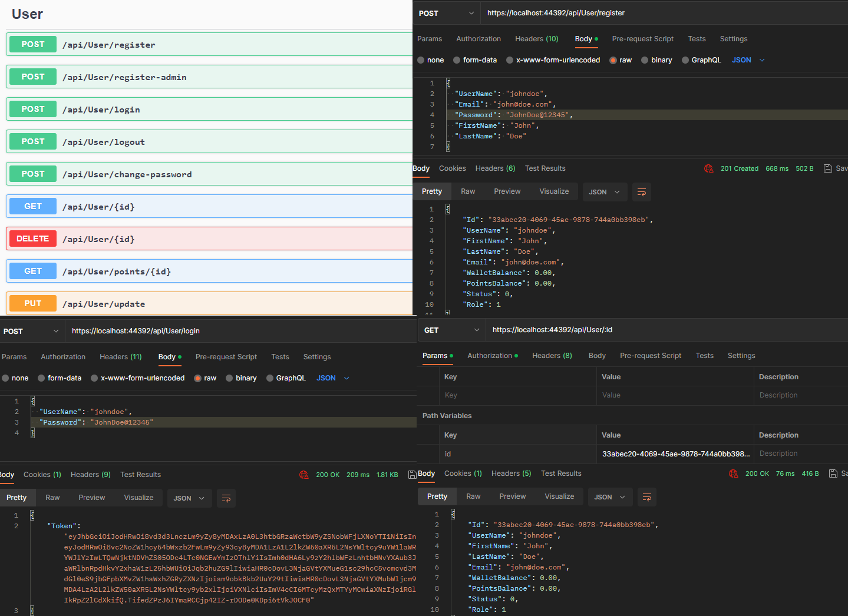Select 'raw' body type in login request
Screen dimensions: 848x616
[x=205, y=378]
